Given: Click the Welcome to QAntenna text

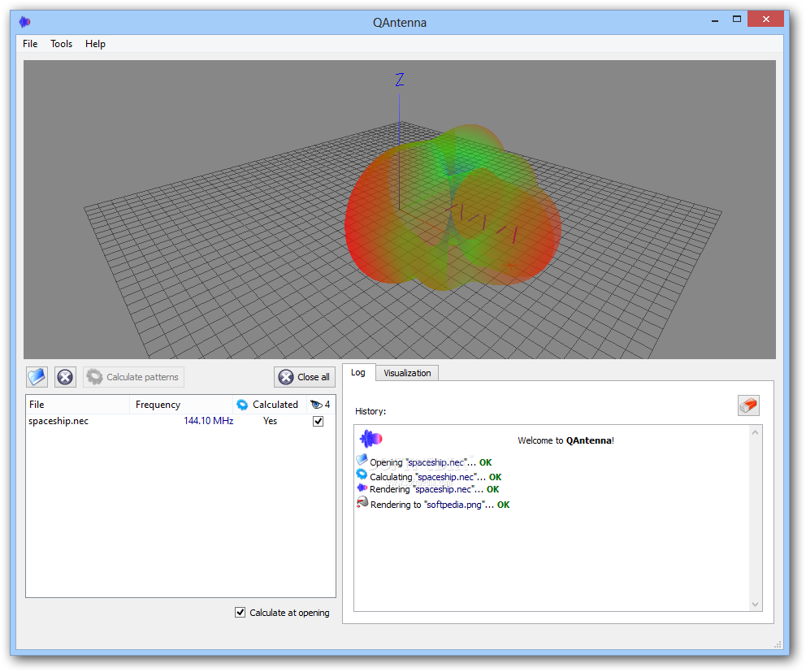Looking at the screenshot, I should (565, 440).
